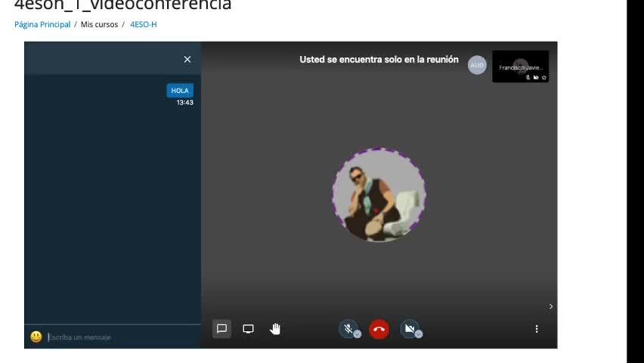Click the camera-off indicator on thumbnail
Image resolution: width=644 pixels, height=363 pixels.
coord(536,77)
